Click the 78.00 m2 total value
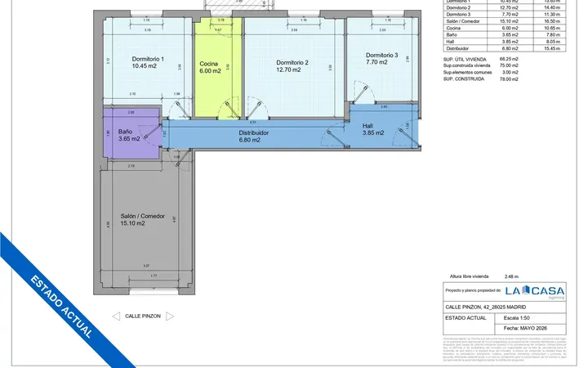588x368 pixels. [509, 79]
